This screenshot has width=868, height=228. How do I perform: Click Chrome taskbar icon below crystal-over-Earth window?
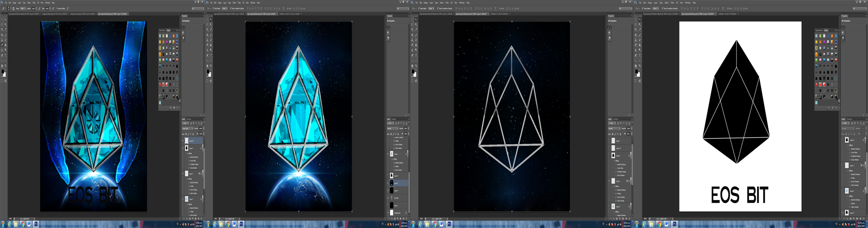point(228,224)
